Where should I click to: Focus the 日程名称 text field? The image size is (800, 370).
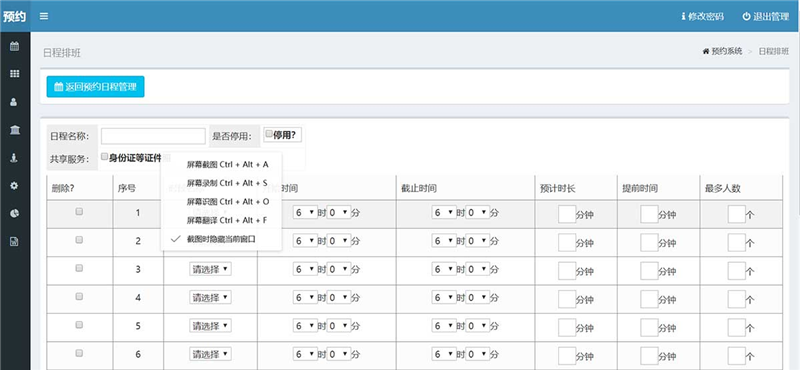153,136
